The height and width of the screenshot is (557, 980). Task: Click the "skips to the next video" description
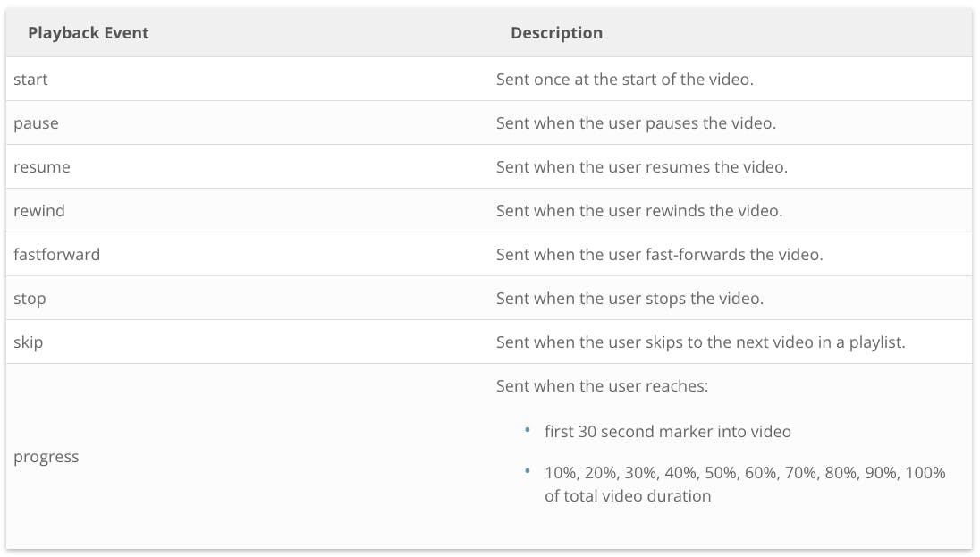tap(700, 342)
